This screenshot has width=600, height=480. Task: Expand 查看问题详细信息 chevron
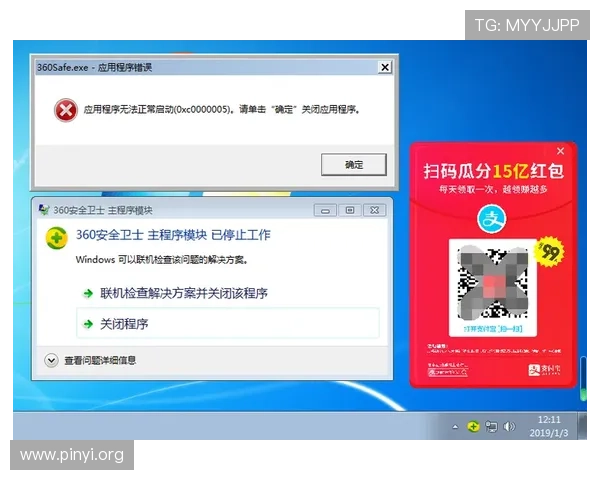[x=51, y=360]
